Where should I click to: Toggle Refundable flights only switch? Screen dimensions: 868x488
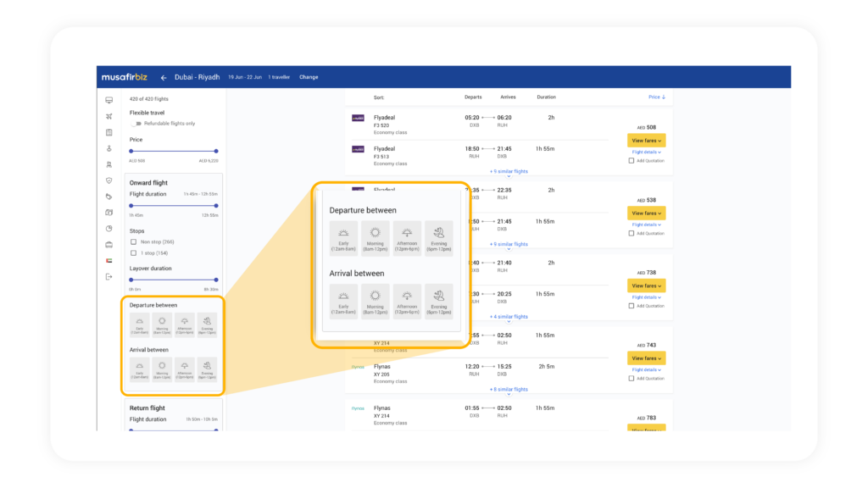tap(136, 124)
